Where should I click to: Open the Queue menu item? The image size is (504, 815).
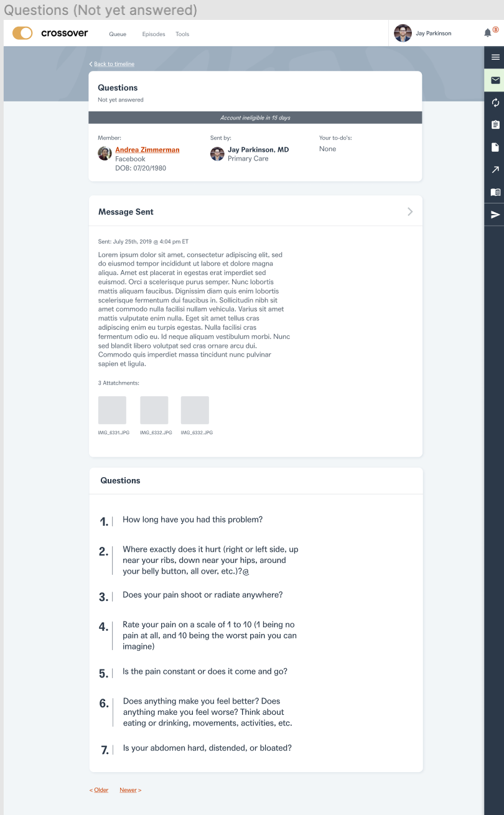coord(118,34)
